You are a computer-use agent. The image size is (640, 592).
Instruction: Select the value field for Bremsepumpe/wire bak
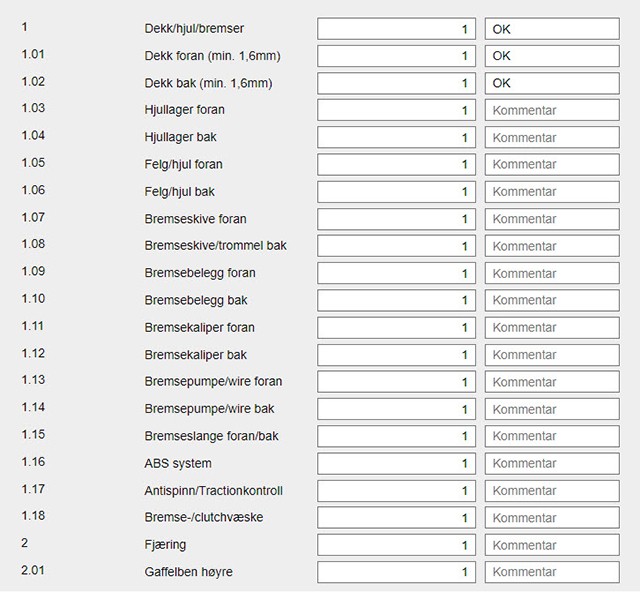tap(396, 409)
